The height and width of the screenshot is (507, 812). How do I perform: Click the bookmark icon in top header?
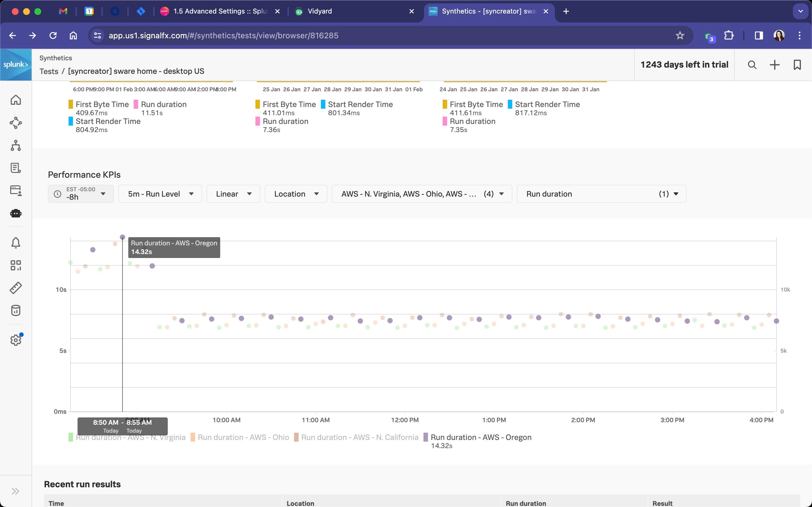click(x=797, y=65)
